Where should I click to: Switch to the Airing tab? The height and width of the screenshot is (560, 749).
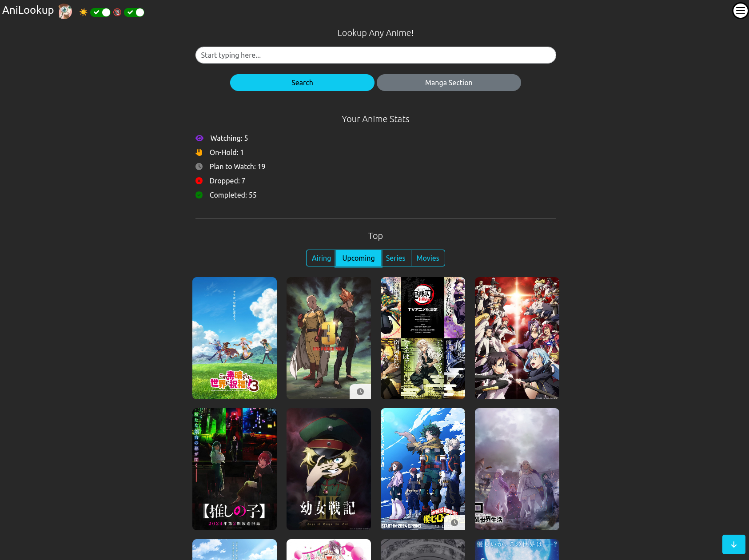321,258
